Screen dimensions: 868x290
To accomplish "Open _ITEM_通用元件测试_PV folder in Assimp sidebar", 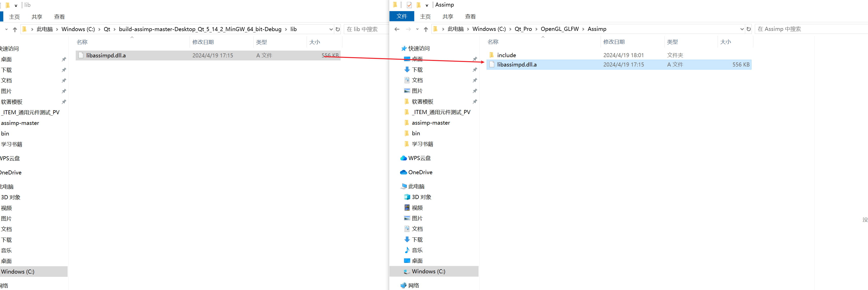I will [441, 112].
